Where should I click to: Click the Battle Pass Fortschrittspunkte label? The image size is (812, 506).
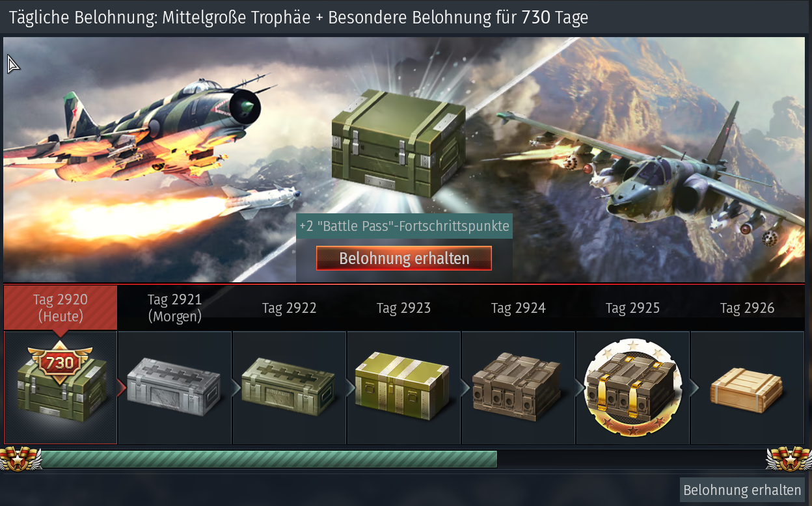[404, 226]
